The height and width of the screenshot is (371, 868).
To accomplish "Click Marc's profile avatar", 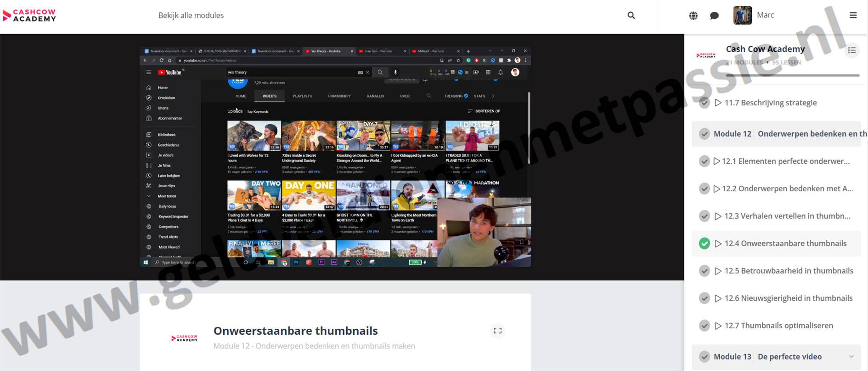I will pyautogui.click(x=742, y=15).
